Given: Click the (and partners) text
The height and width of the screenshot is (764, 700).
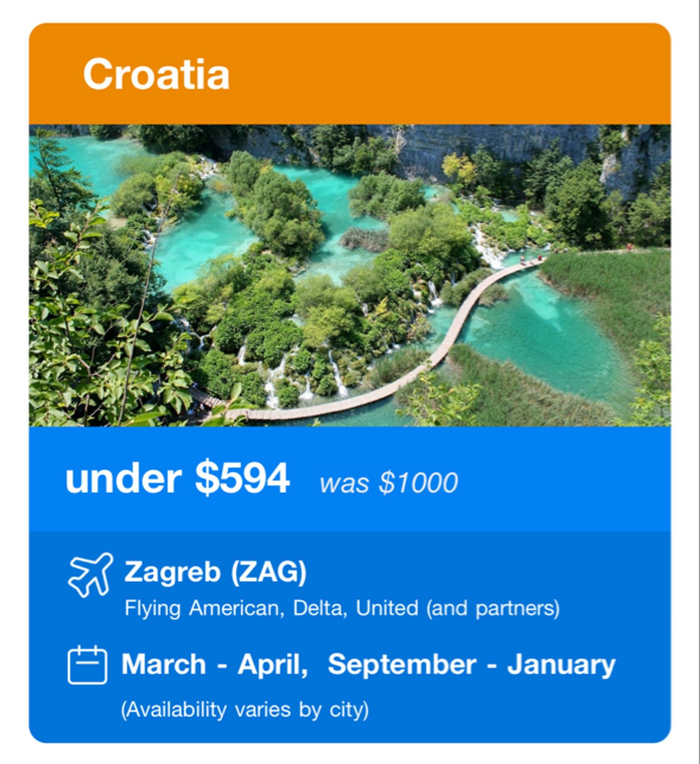Looking at the screenshot, I should 493,608.
